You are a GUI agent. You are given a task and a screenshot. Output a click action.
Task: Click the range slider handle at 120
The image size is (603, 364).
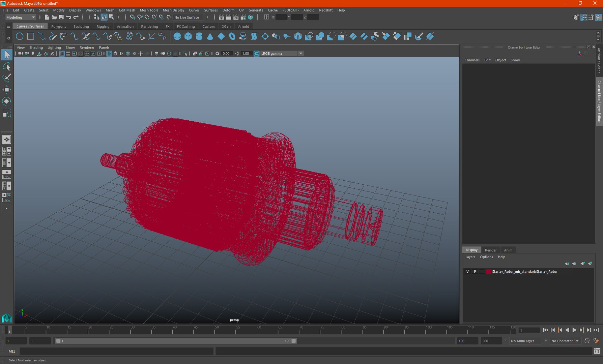(x=294, y=341)
